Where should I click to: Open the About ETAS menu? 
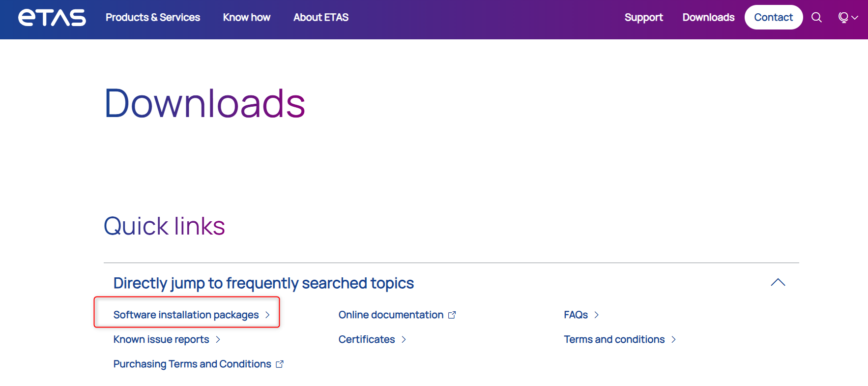click(x=321, y=18)
